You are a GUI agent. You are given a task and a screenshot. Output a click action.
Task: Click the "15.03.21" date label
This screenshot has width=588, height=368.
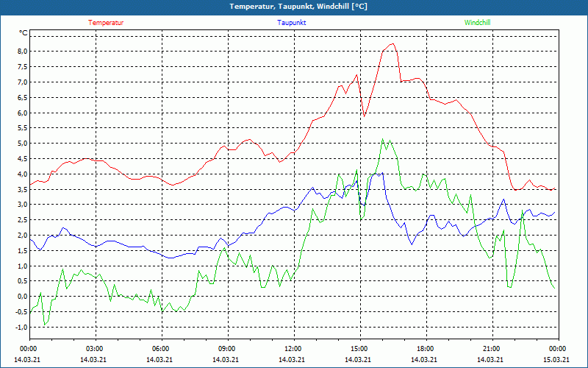(x=556, y=360)
